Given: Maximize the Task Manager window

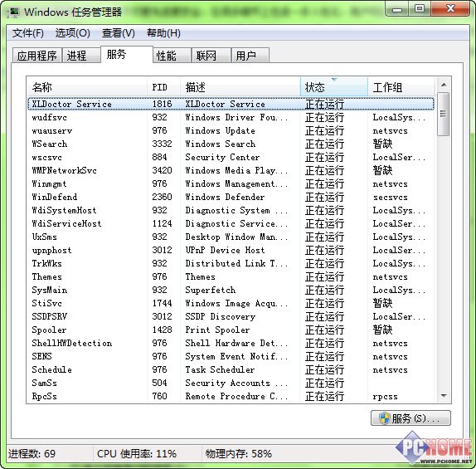Looking at the screenshot, I should coord(420,9).
